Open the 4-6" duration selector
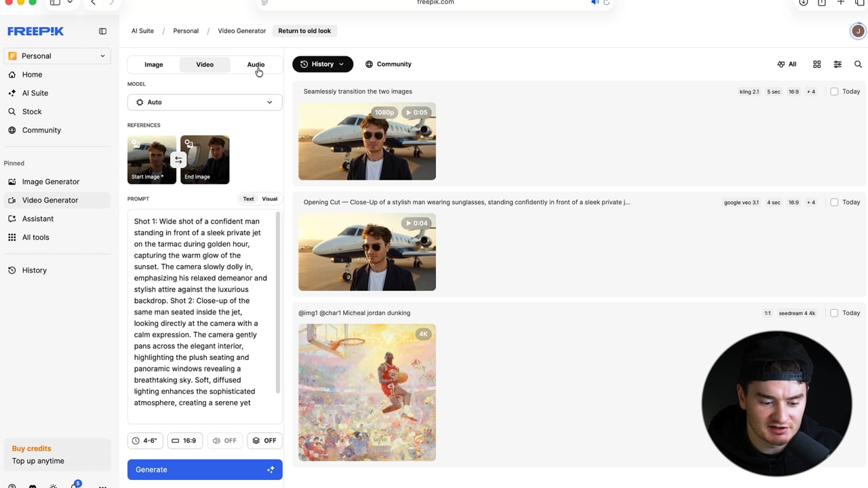 point(145,441)
